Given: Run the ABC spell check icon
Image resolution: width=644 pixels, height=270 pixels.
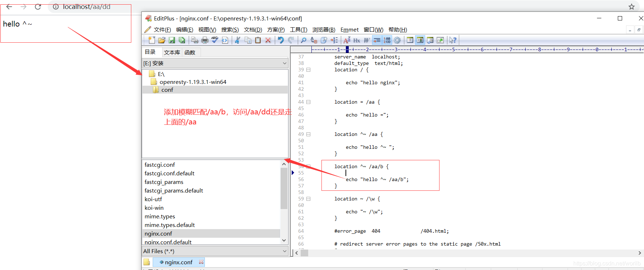Looking at the screenshot, I should [x=215, y=40].
